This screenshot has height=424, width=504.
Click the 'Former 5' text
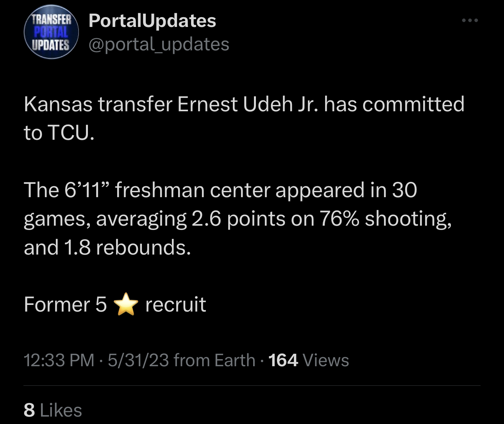tap(65, 305)
